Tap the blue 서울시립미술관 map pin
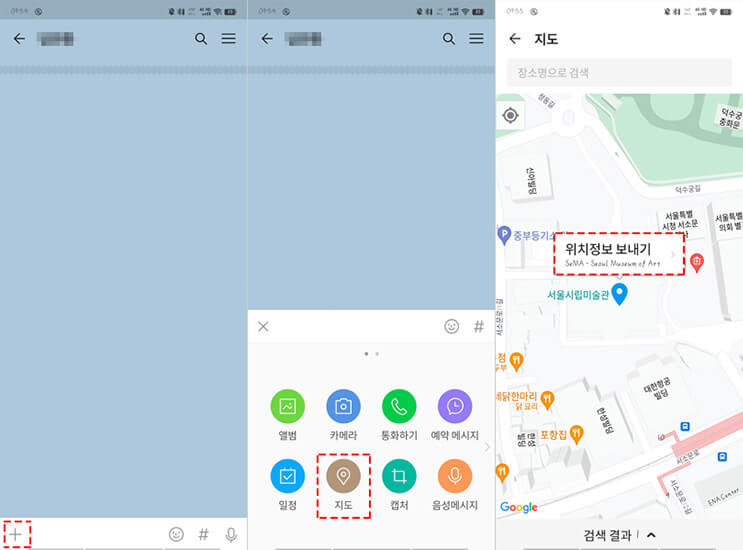This screenshot has height=550, width=743. click(619, 294)
